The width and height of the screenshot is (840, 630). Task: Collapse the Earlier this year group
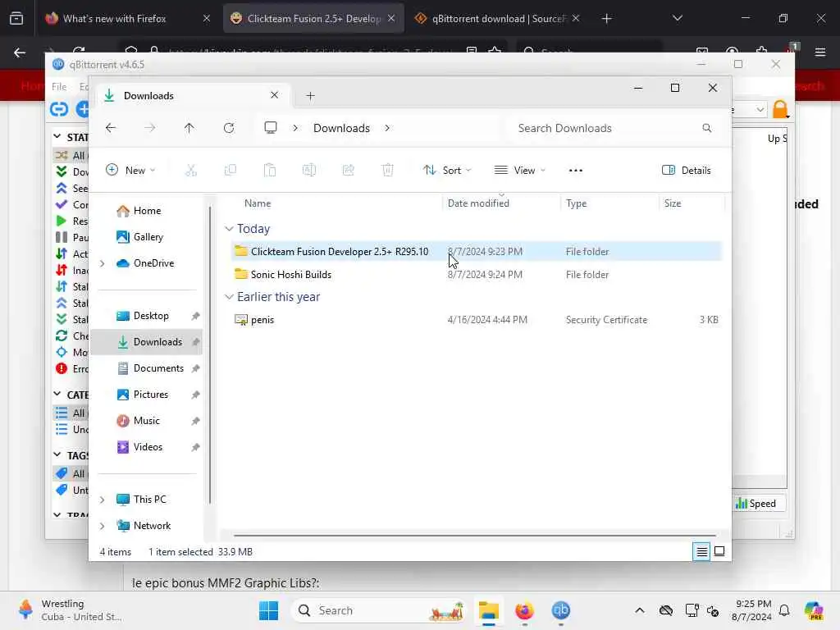click(230, 297)
